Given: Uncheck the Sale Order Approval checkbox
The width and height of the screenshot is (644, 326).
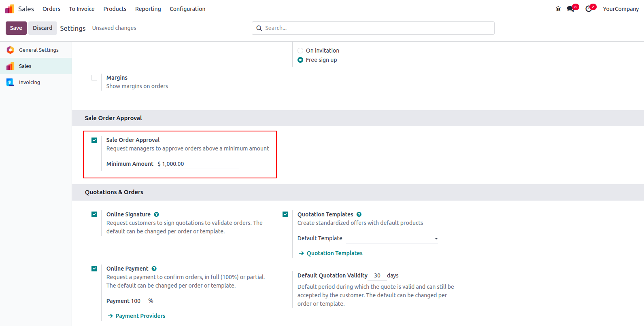Looking at the screenshot, I should point(94,140).
